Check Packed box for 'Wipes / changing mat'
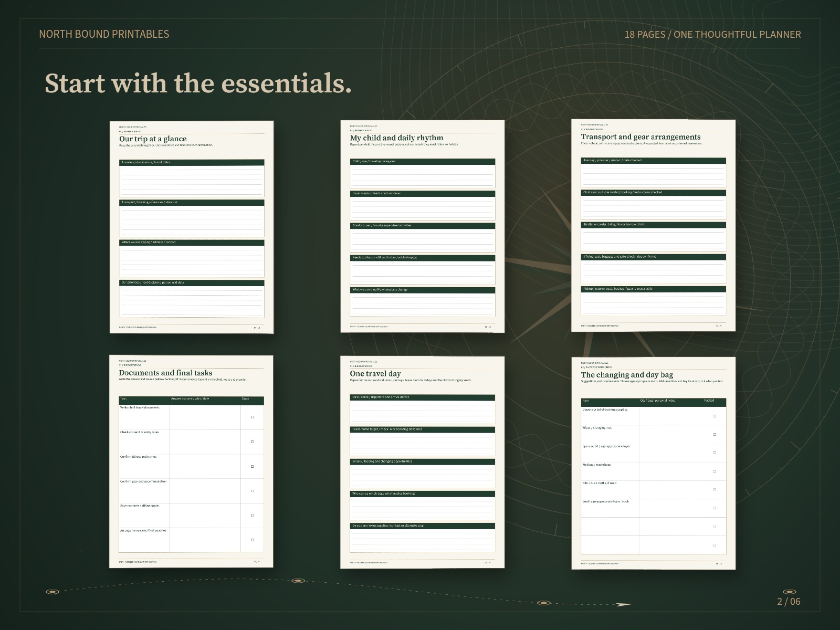Viewport: 840px width, 630px height. coord(715,434)
